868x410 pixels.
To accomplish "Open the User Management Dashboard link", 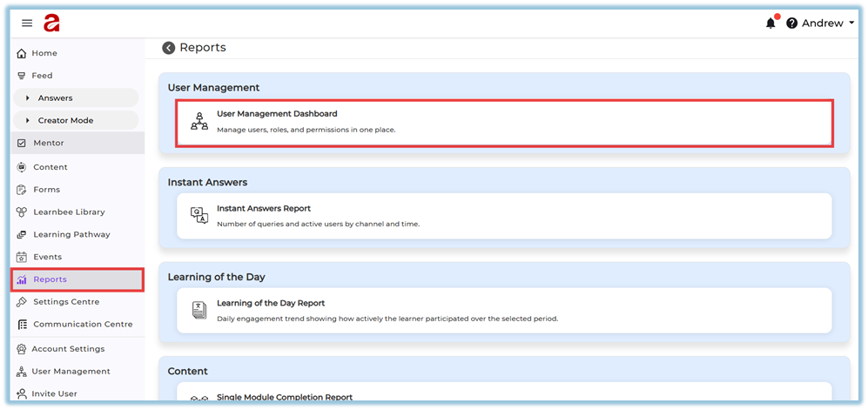I will click(x=277, y=114).
